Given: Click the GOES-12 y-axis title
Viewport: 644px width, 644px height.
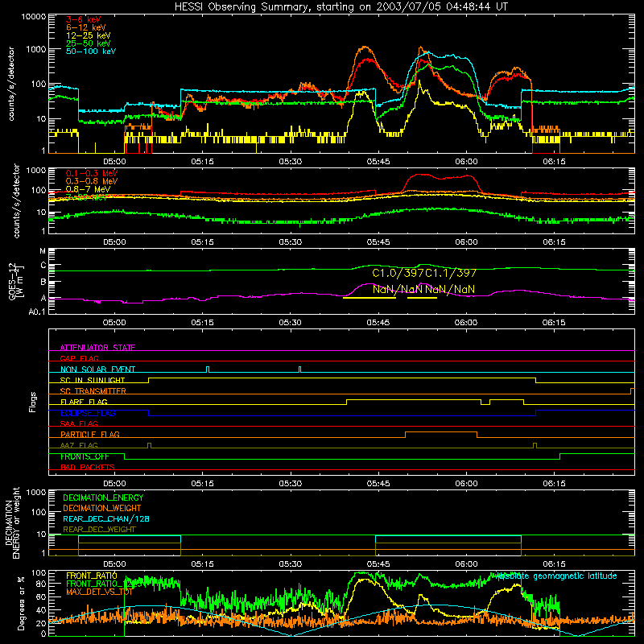Looking at the screenshot, I should (13, 282).
